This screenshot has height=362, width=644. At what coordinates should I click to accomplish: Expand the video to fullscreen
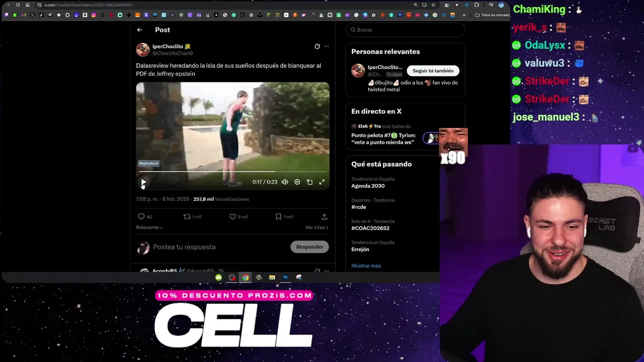pos(322,182)
